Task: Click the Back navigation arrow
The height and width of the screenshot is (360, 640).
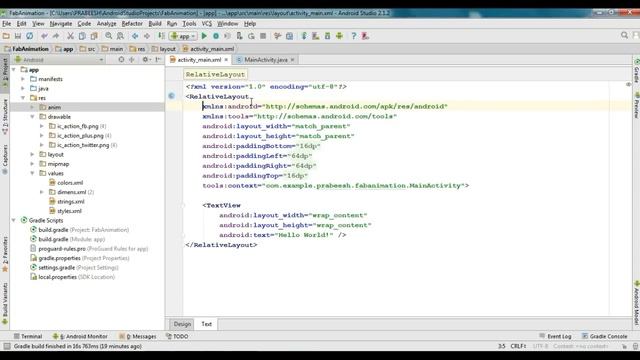Action: pyautogui.click(x=135, y=36)
